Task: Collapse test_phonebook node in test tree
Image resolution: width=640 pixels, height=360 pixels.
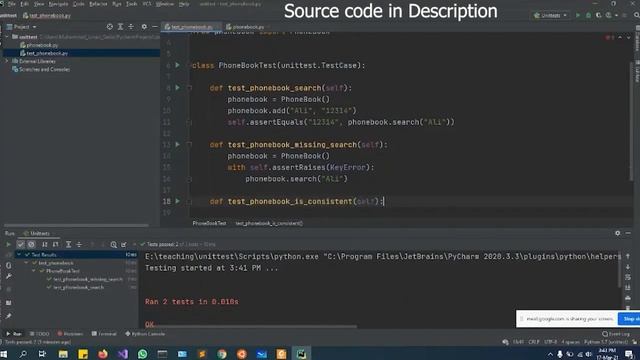Action: pos(27,263)
